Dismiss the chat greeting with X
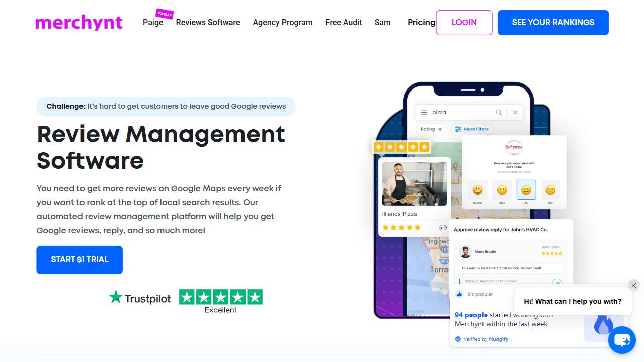This screenshot has height=362, width=644. (x=633, y=285)
